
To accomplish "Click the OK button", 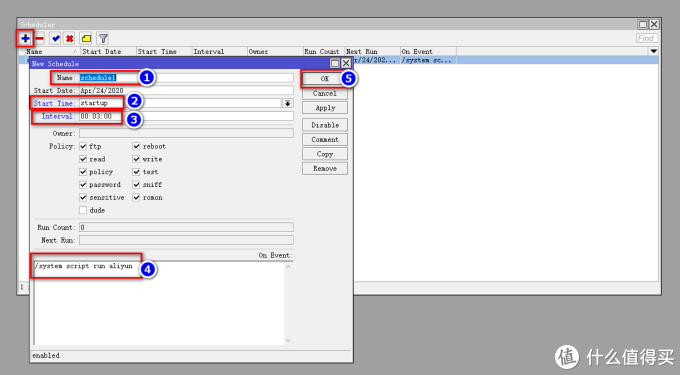I will point(324,78).
